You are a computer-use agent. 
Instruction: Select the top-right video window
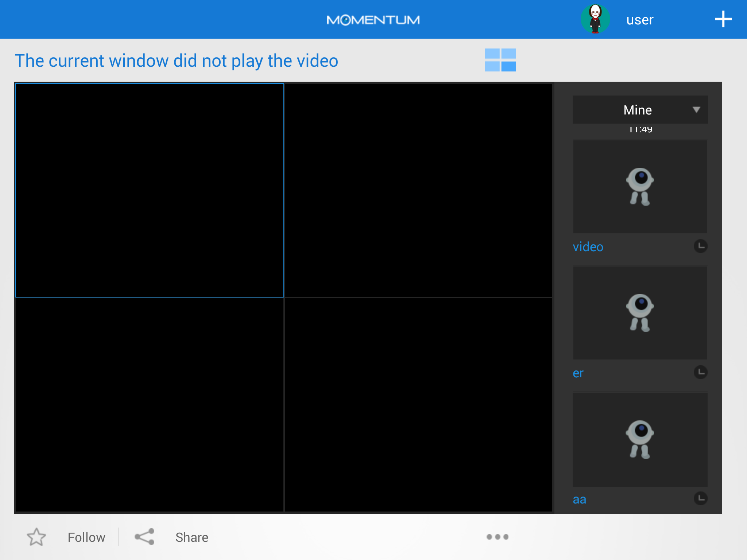tap(418, 190)
